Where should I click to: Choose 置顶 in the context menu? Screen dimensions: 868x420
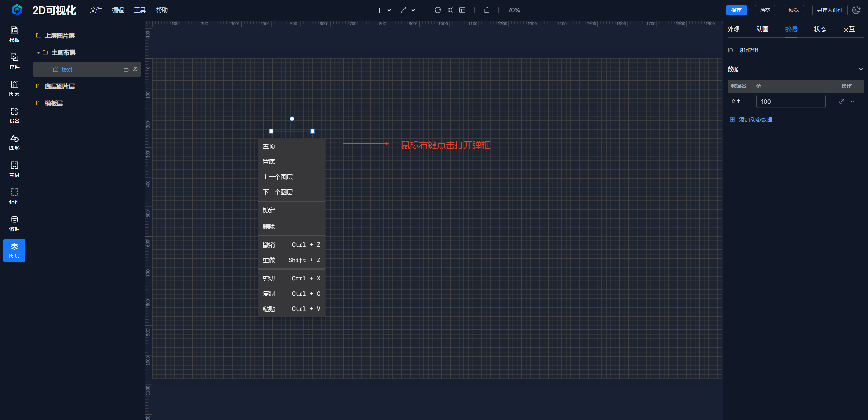pos(269,146)
